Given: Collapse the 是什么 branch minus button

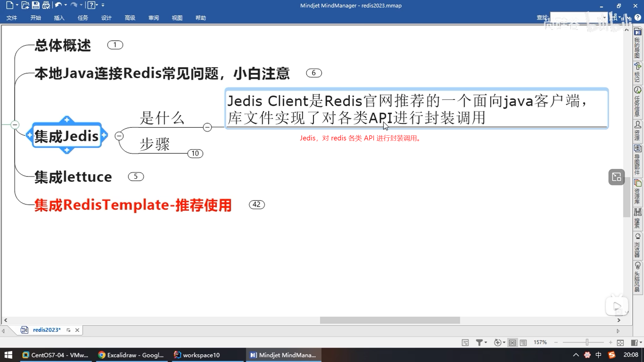Looking at the screenshot, I should [x=207, y=127].
